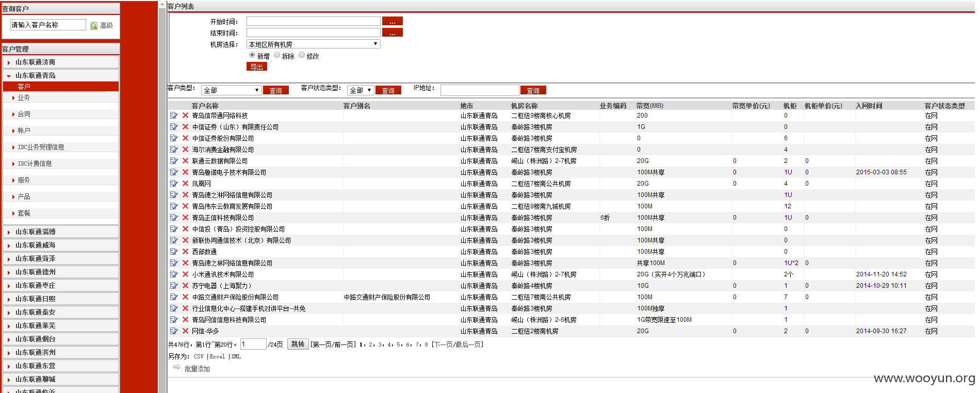
Task: Edit the 苏宁电器（上海聚力） row
Action: pyautogui.click(x=174, y=286)
